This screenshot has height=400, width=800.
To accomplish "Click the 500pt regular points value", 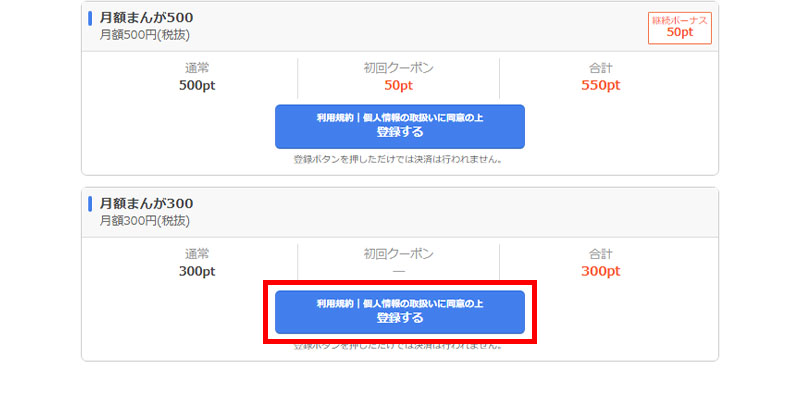I will pyautogui.click(x=197, y=85).
